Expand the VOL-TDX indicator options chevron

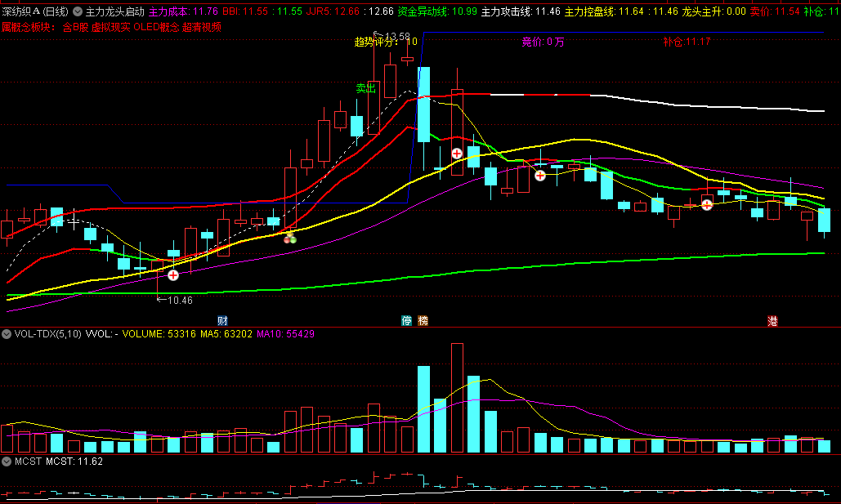(7, 334)
